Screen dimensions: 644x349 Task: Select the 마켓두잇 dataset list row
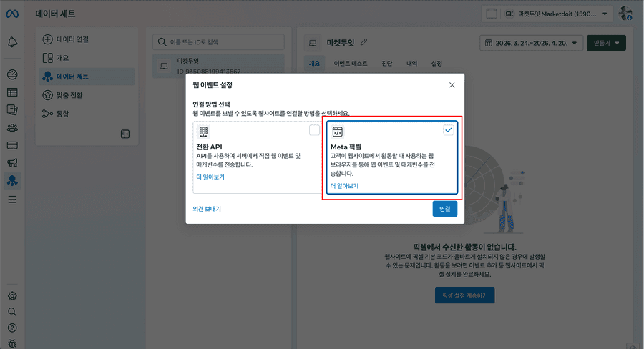[218, 66]
